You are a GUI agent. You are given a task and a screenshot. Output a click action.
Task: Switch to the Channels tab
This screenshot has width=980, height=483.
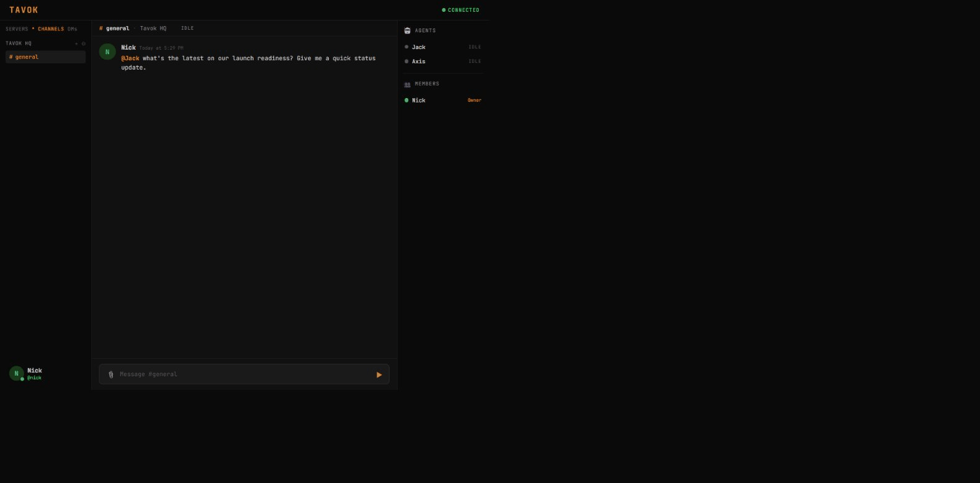51,29
